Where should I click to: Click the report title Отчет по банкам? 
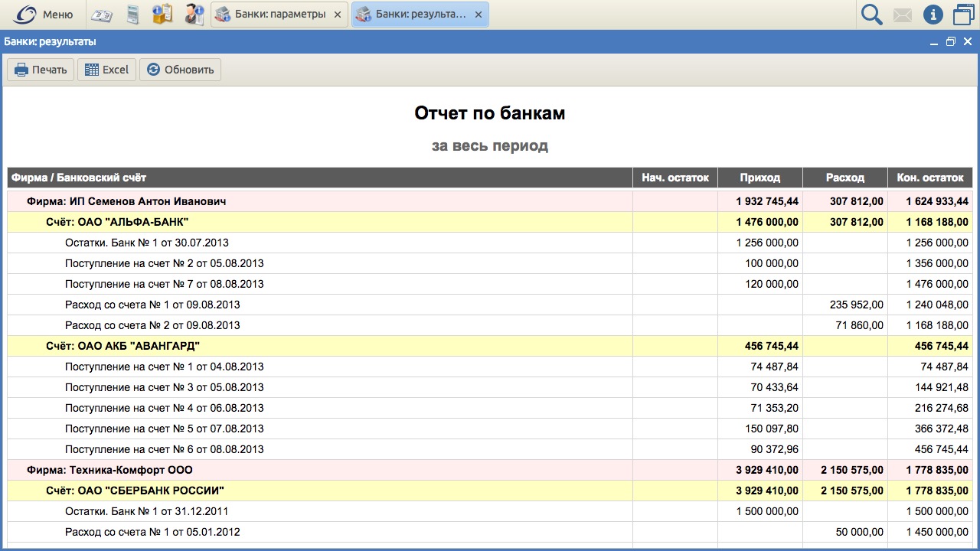click(x=490, y=113)
